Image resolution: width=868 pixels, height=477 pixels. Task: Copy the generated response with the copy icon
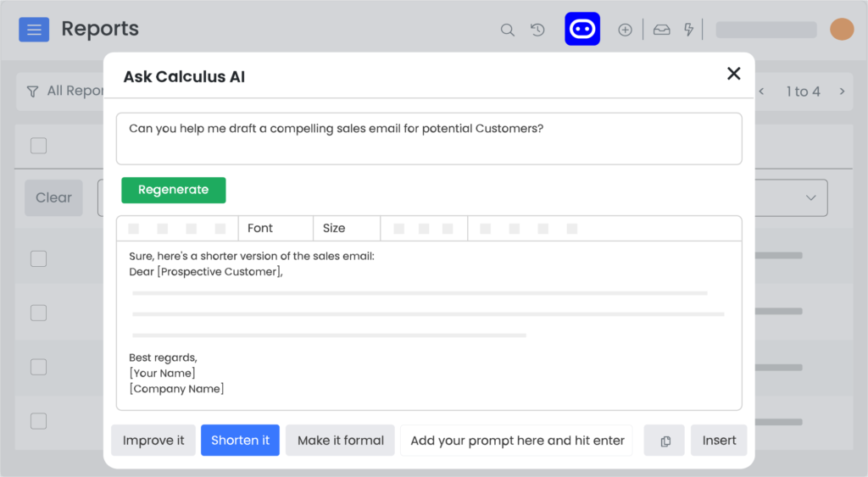coord(665,441)
